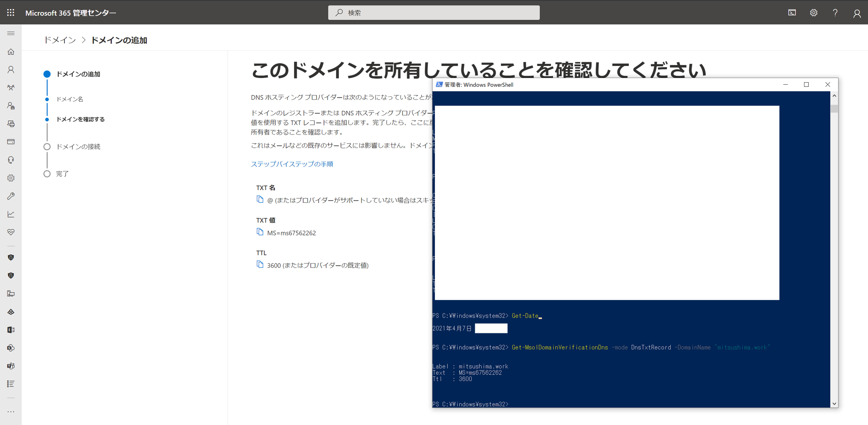Copy the TXT 名 value with its copy icon
Image resolution: width=868 pixels, height=425 pixels.
pyautogui.click(x=260, y=200)
